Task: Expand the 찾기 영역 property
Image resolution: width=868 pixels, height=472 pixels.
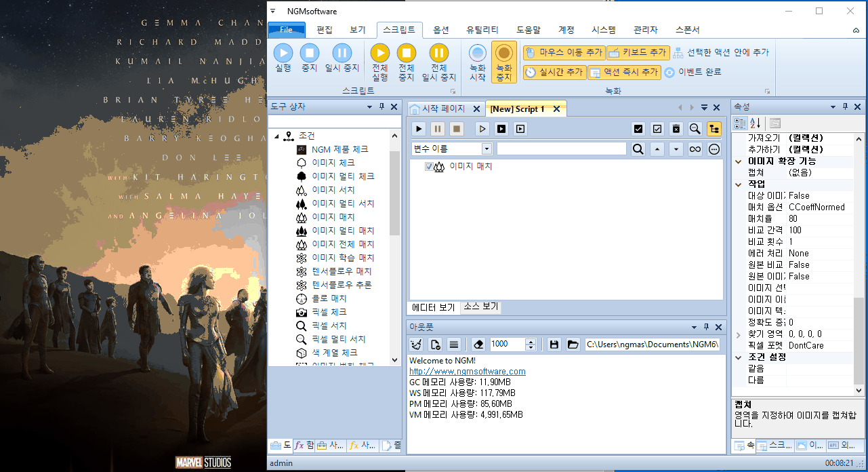Action: click(x=739, y=334)
